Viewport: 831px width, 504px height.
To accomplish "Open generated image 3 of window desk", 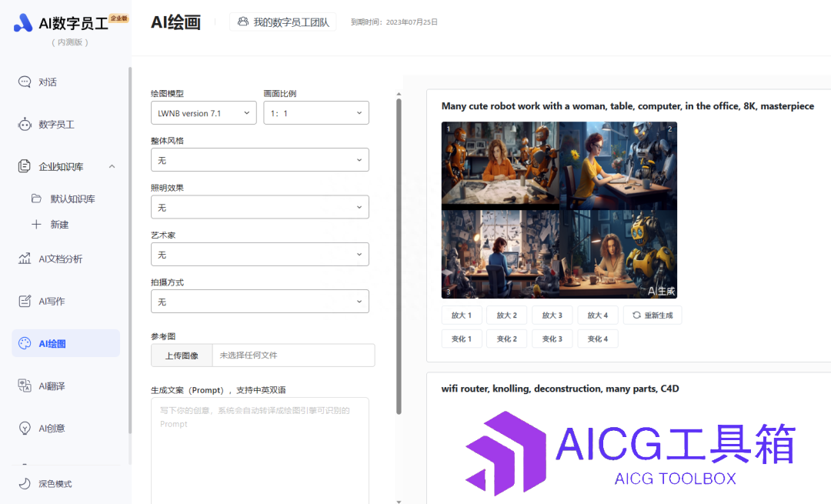I will [500, 254].
